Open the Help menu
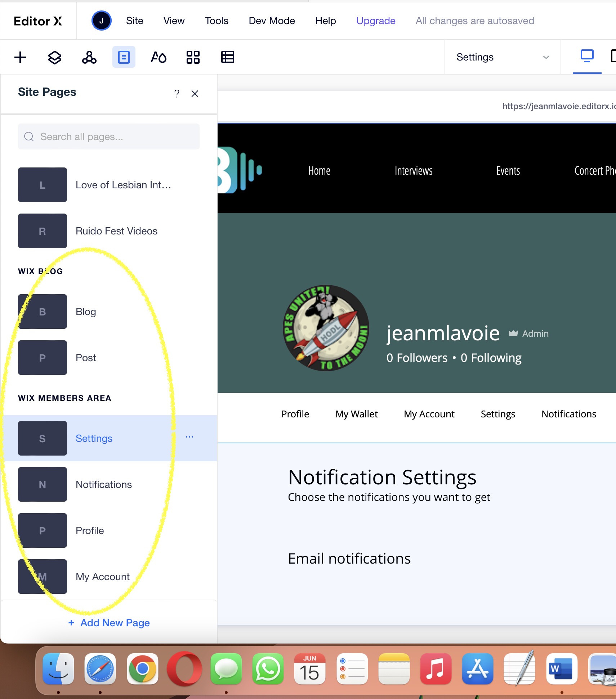Screen dimensions: 616x699 [x=326, y=21]
